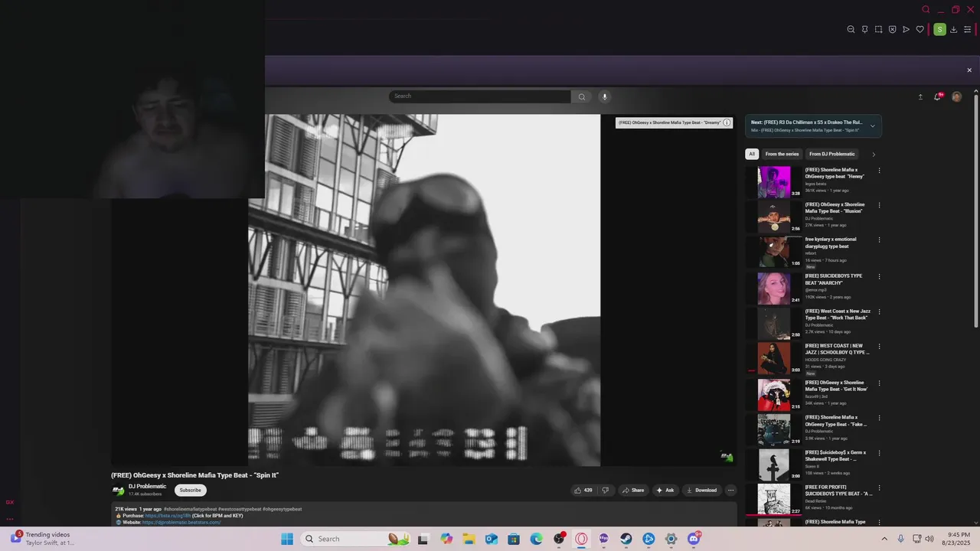Image resolution: width=980 pixels, height=551 pixels.
Task: Open the bsta.rs purchase link
Action: pyautogui.click(x=168, y=516)
